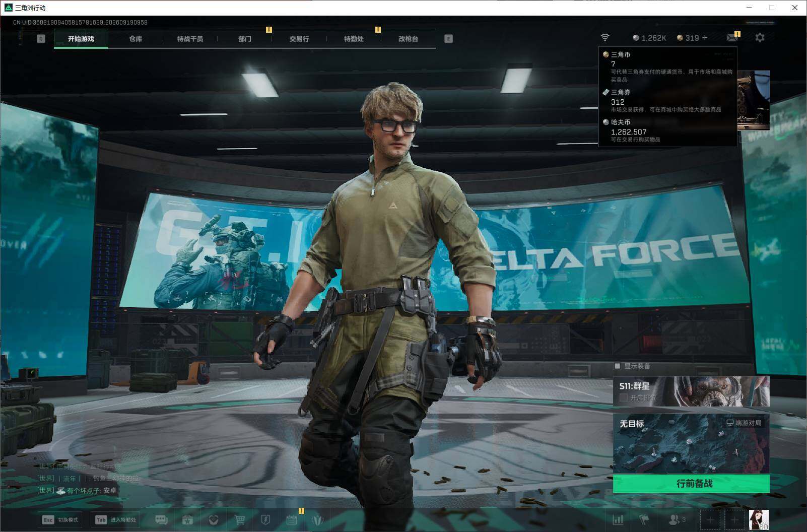Viewport: 807px width, 532px height.
Task: Click the Q key previous tab icon
Action: coord(41,39)
